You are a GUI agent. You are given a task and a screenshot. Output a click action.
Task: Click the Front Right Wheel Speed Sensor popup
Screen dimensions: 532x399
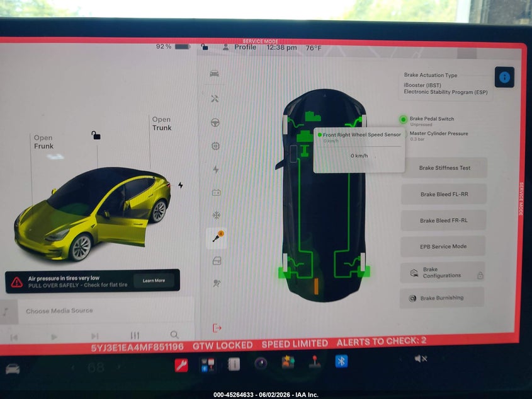[359, 151]
